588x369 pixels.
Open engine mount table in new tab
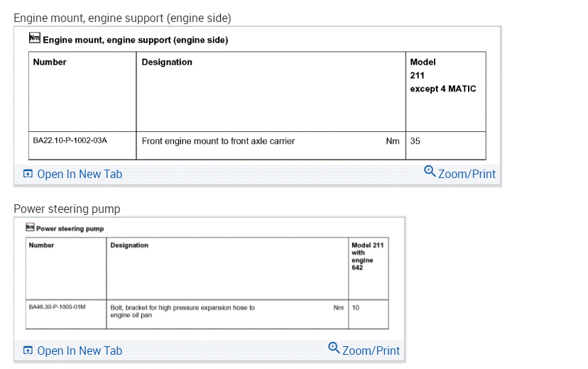(79, 174)
